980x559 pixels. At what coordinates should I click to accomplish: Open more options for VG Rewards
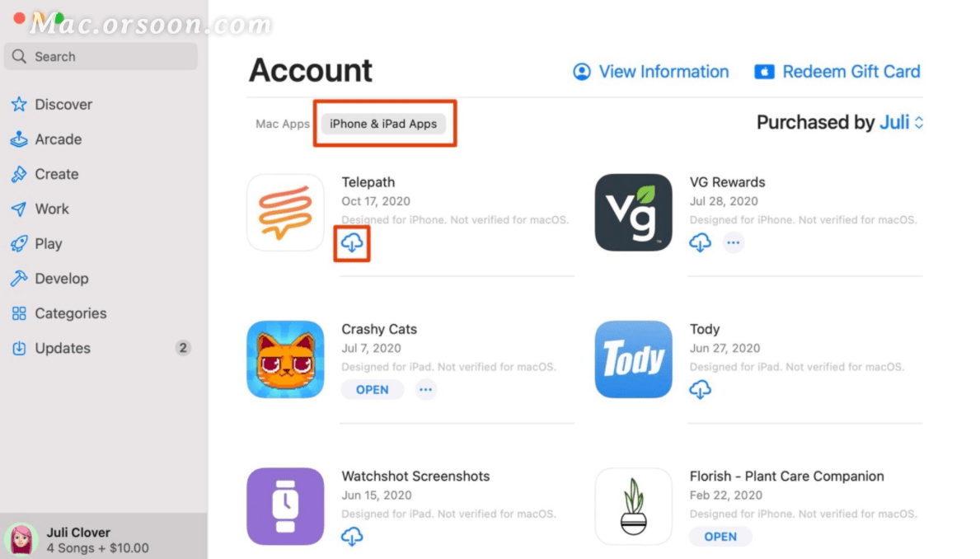coord(734,242)
